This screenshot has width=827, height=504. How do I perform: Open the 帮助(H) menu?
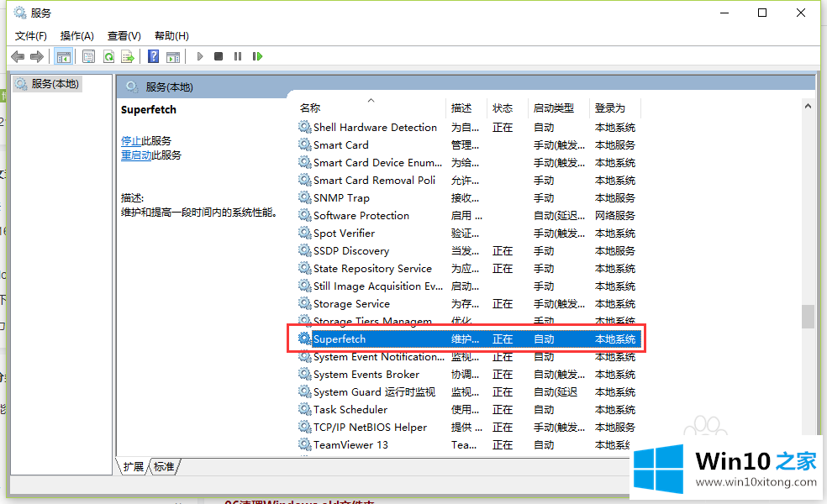point(171,36)
